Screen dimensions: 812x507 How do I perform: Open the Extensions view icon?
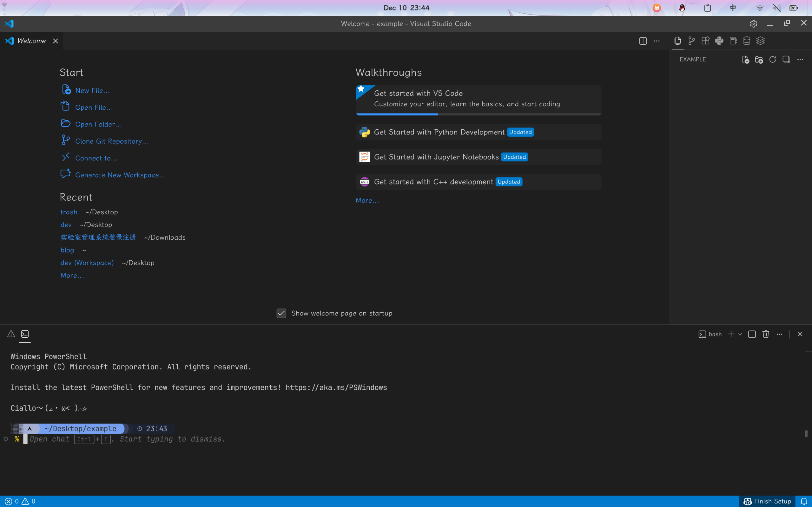[x=705, y=41]
